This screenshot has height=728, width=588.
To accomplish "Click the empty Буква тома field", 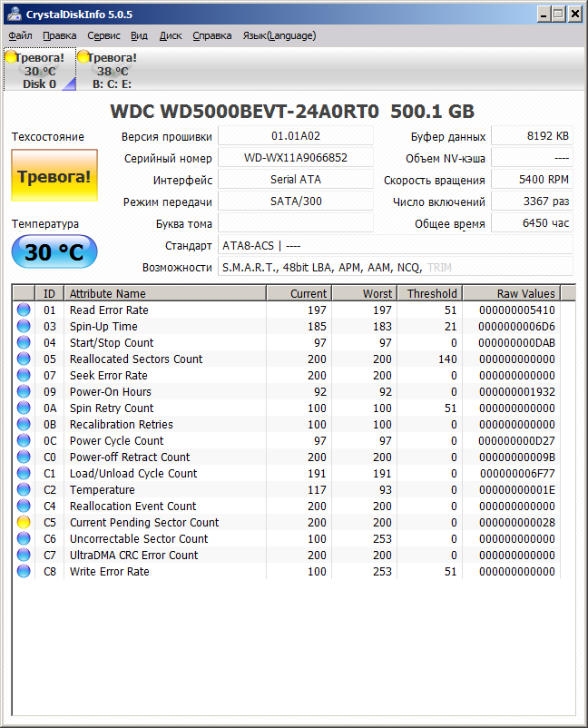I will tap(296, 223).
